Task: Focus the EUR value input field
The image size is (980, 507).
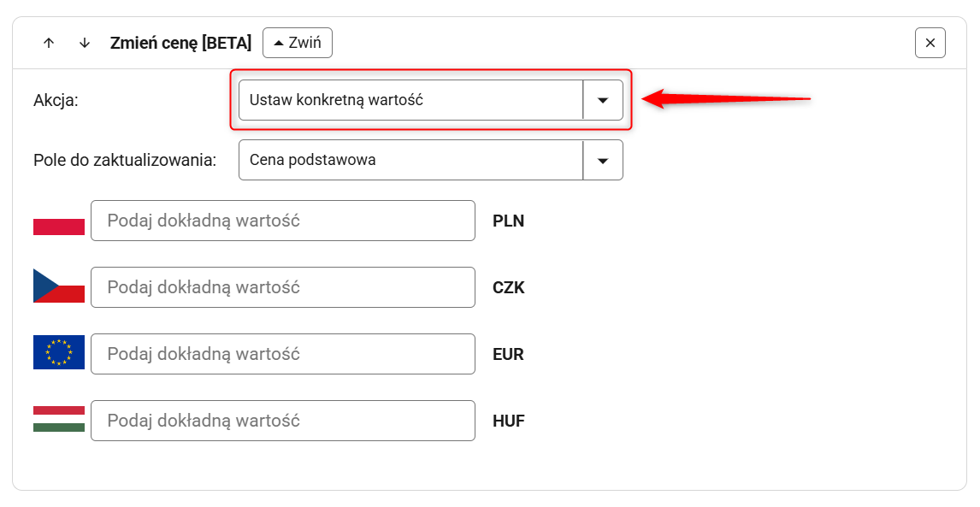Action: [x=282, y=354]
